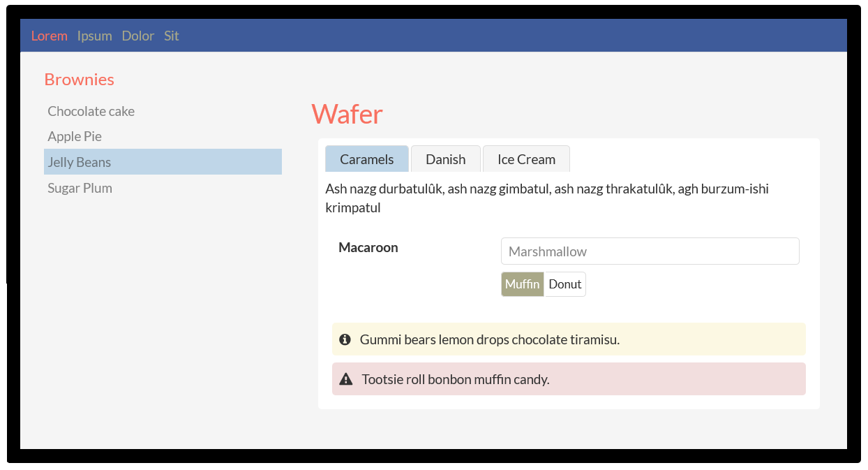Open the Danish tab
Image resolution: width=868 pixels, height=470 pixels.
click(446, 159)
